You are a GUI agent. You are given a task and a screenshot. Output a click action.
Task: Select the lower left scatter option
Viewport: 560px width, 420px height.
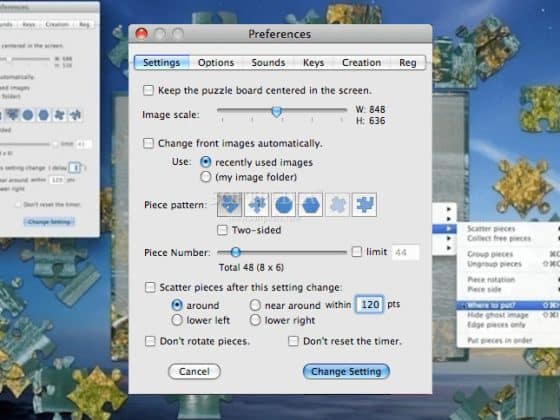pyautogui.click(x=177, y=320)
